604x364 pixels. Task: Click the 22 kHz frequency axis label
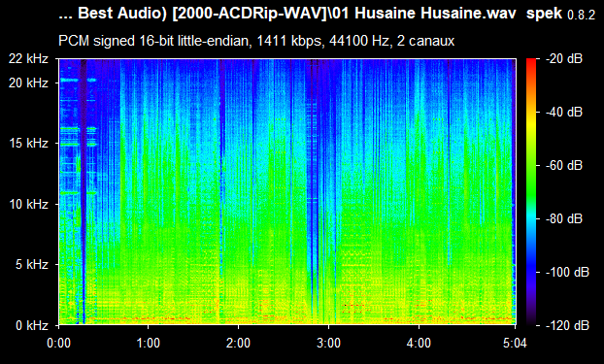pyautogui.click(x=28, y=59)
